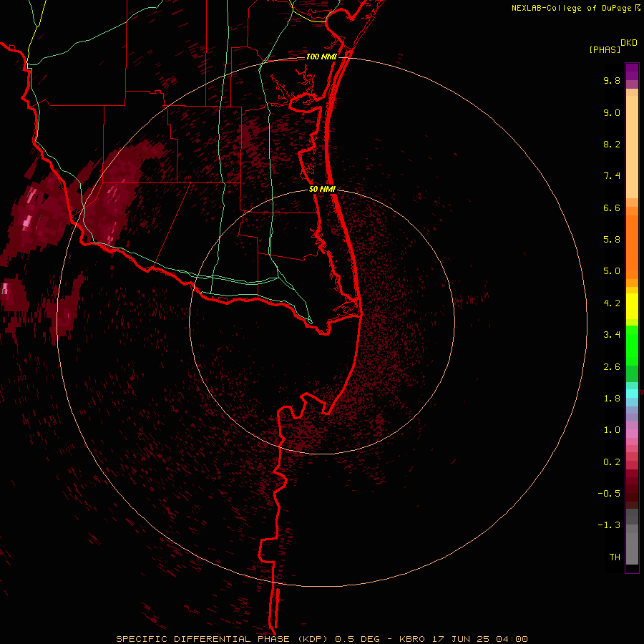Click the 5.0 scale value

612,271
